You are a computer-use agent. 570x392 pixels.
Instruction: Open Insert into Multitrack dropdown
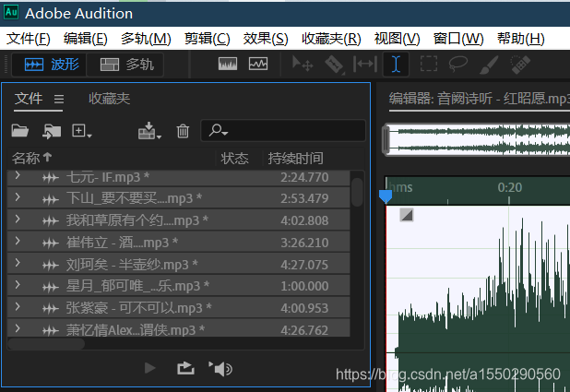(149, 131)
